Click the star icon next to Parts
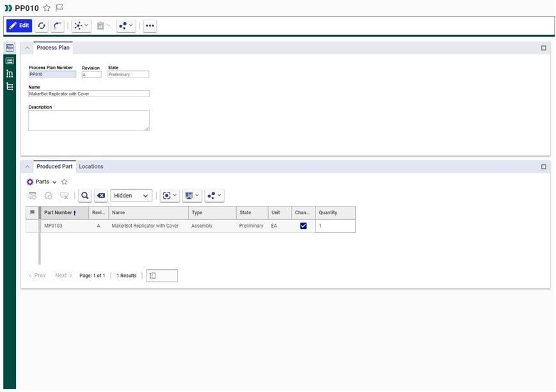This screenshot has height=392, width=556. [x=64, y=182]
